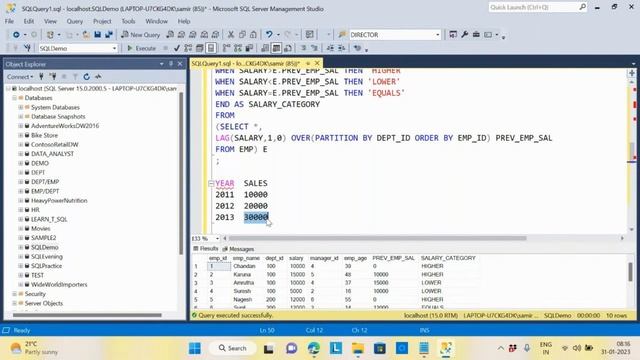Toggle Results to Text button

coord(265,48)
